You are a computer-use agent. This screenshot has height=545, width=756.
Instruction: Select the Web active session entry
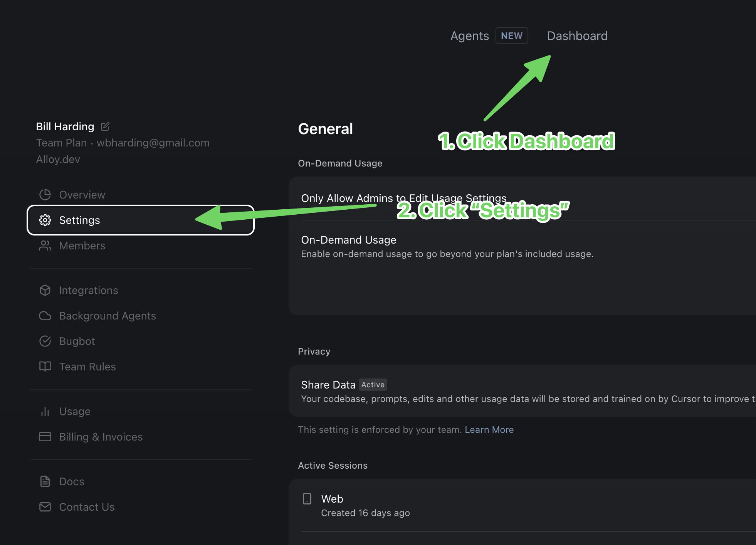(332, 499)
